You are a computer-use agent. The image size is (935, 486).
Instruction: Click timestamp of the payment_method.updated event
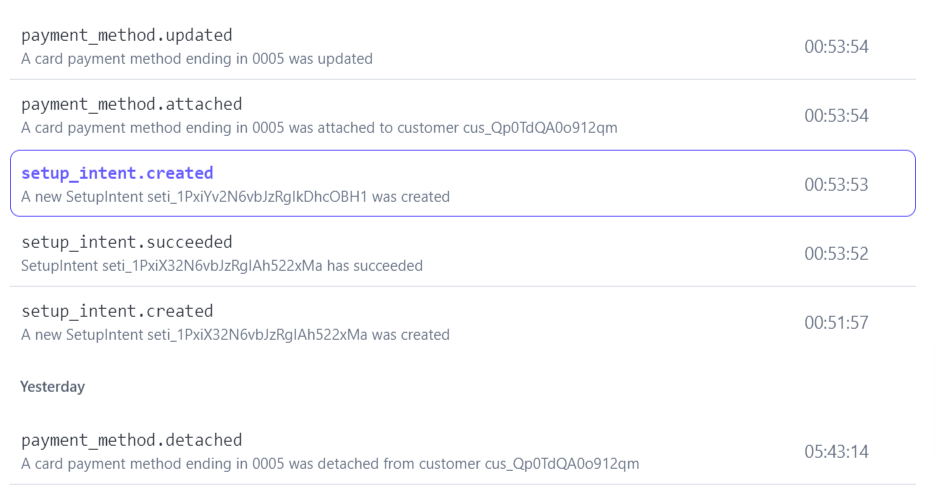(836, 47)
